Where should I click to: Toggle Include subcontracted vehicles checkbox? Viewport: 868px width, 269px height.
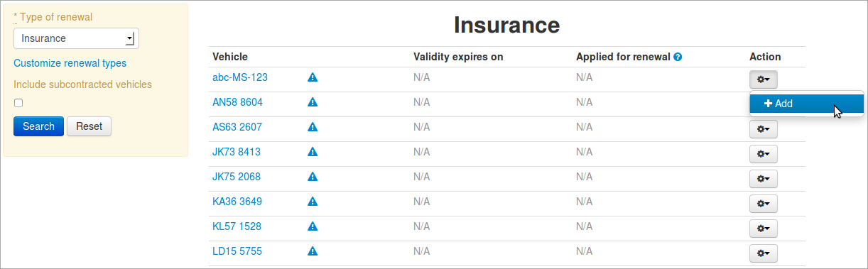[x=18, y=103]
